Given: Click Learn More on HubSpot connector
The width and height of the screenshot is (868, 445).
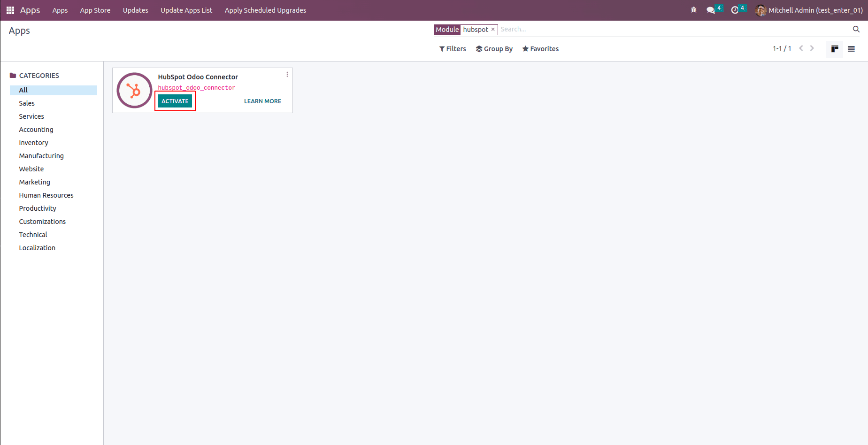Looking at the screenshot, I should pyautogui.click(x=262, y=101).
